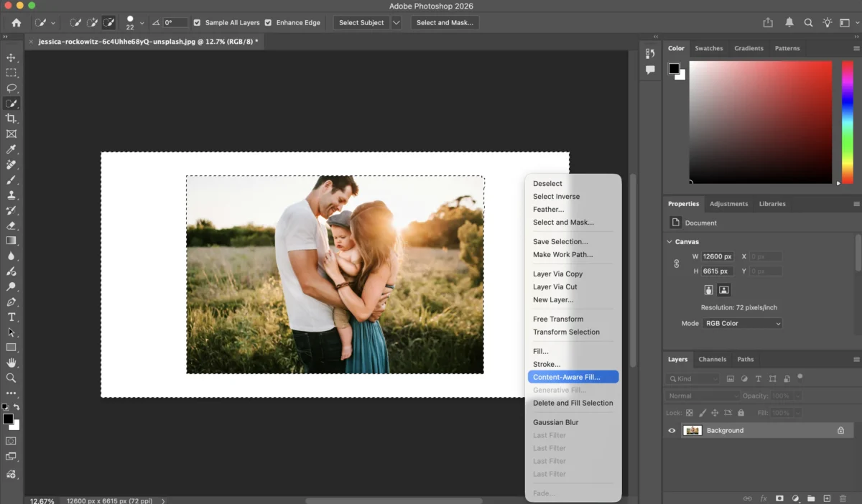Click the Delete layer trash icon

(843, 498)
